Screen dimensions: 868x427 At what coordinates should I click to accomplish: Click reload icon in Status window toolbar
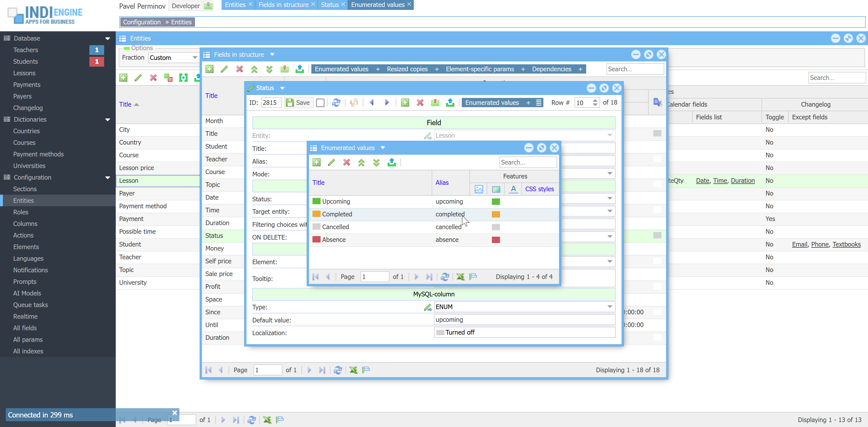(336, 103)
